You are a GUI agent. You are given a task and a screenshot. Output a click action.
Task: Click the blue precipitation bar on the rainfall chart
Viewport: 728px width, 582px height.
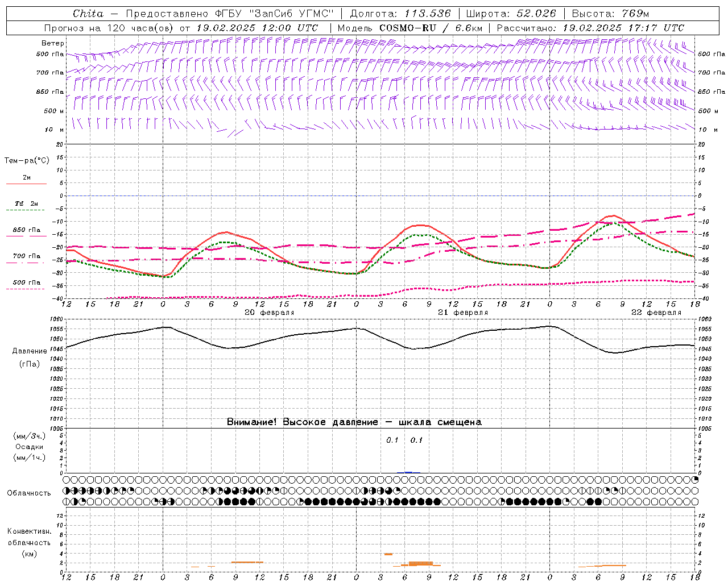[x=408, y=472]
